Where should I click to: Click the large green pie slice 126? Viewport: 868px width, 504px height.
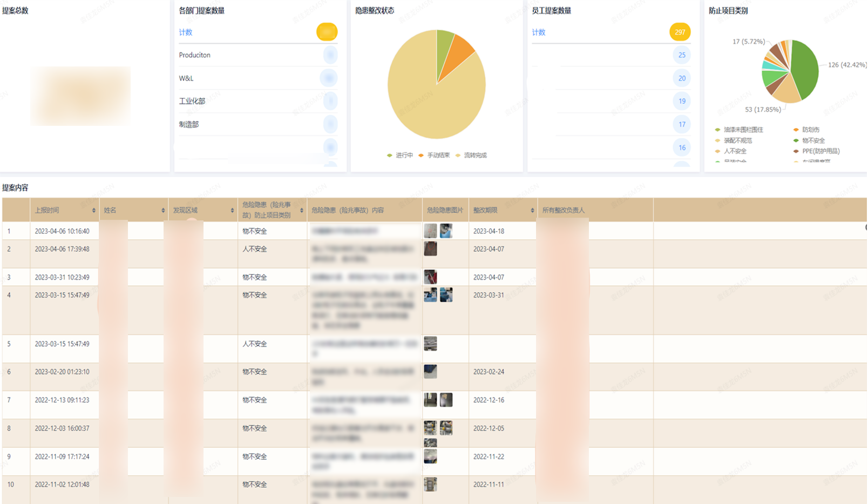pyautogui.click(x=805, y=69)
